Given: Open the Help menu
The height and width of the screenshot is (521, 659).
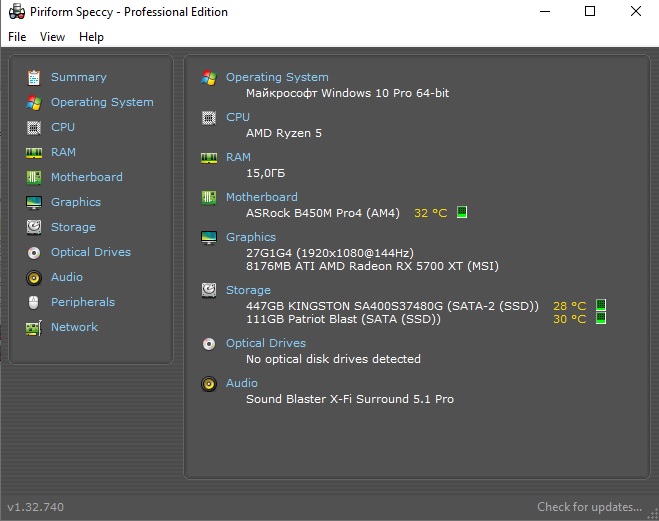Looking at the screenshot, I should pos(91,37).
